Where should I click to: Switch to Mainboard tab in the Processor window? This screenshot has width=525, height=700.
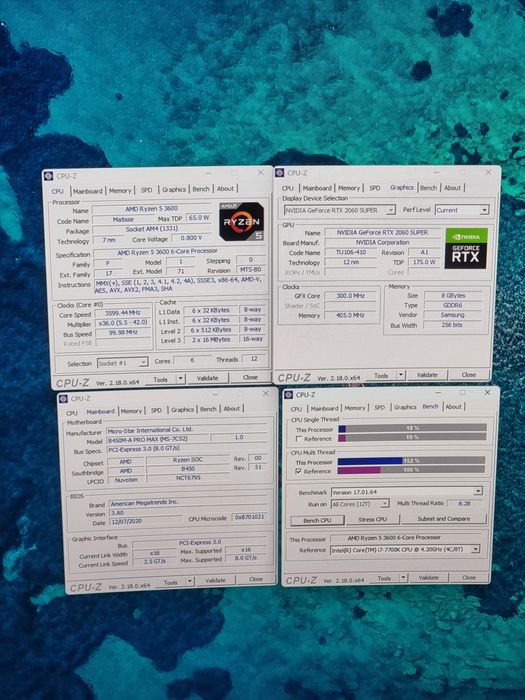(88, 191)
